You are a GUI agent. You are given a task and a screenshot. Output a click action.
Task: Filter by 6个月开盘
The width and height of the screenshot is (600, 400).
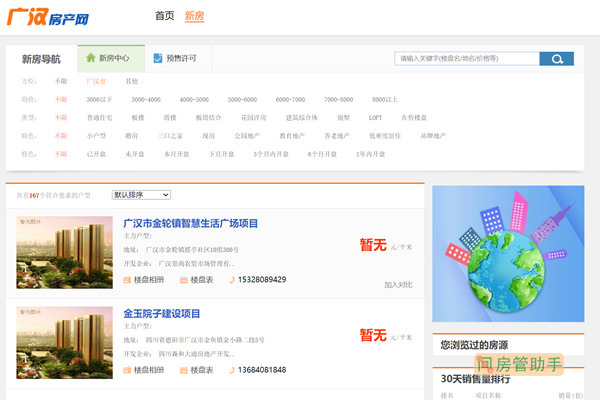coord(322,154)
